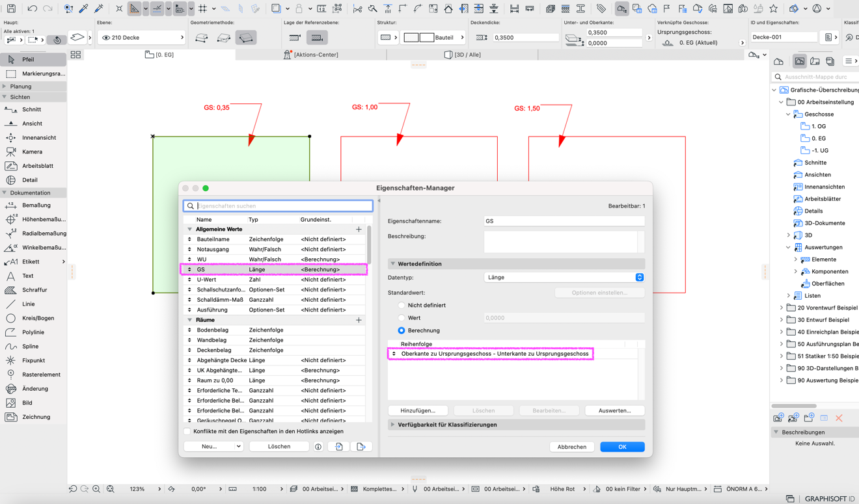
Task: Select the Arbeitsblatt tool
Action: click(x=33, y=166)
